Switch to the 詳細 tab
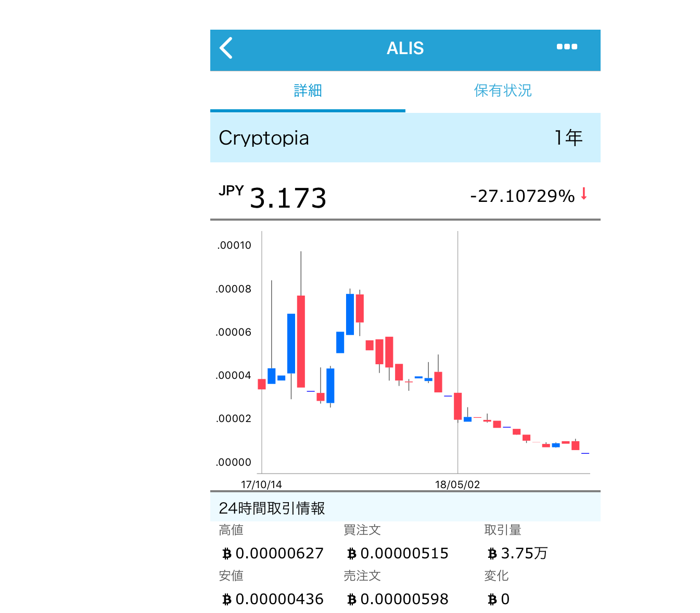Viewport: 700px width, 613px height. coord(308,91)
